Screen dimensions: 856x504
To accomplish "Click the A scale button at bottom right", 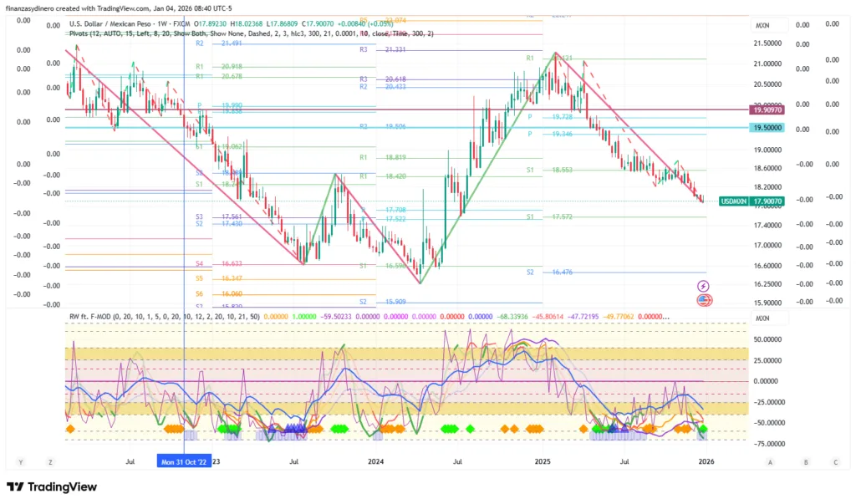I will coord(769,461).
